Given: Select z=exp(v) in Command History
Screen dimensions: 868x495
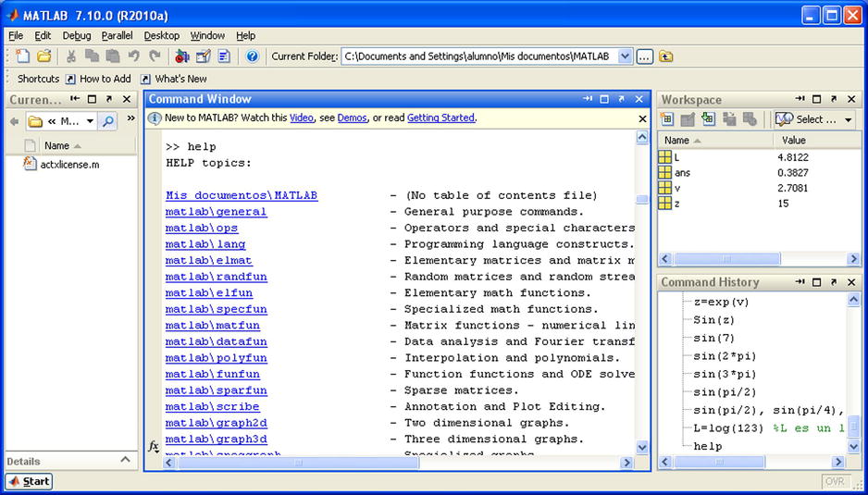Looking at the screenshot, I should point(721,303).
